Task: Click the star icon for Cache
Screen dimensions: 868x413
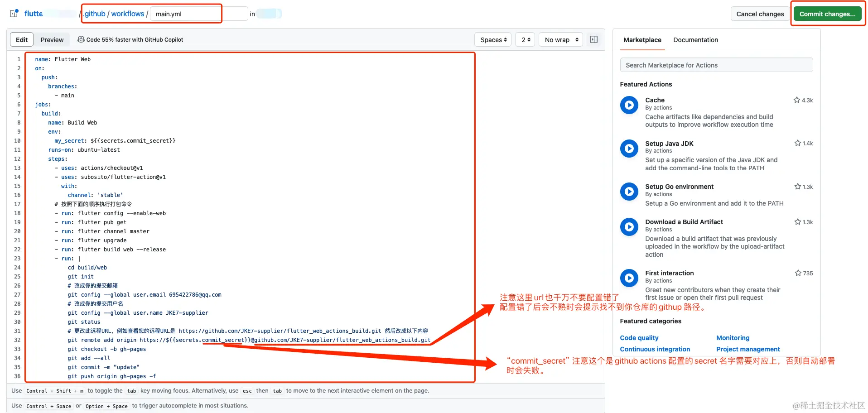Action: pos(797,100)
